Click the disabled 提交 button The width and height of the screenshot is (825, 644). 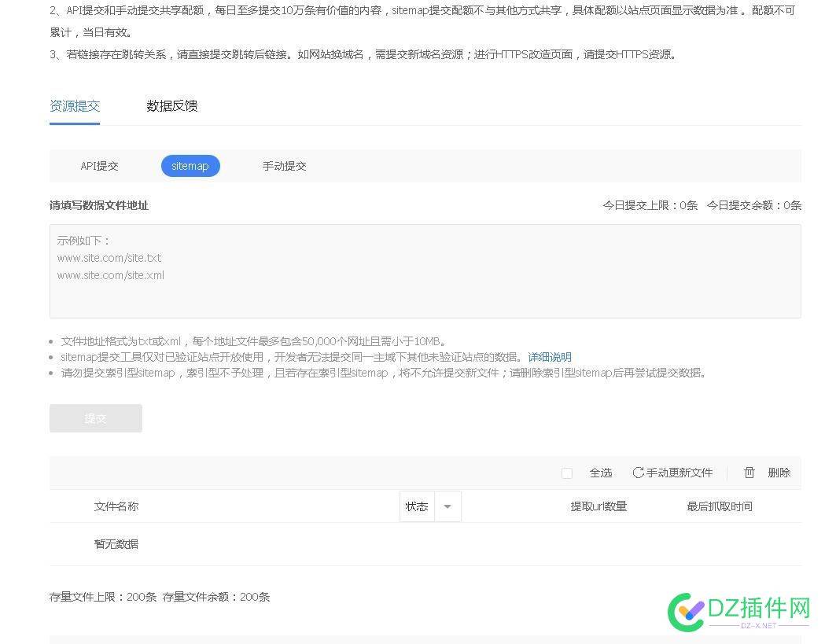[96, 418]
